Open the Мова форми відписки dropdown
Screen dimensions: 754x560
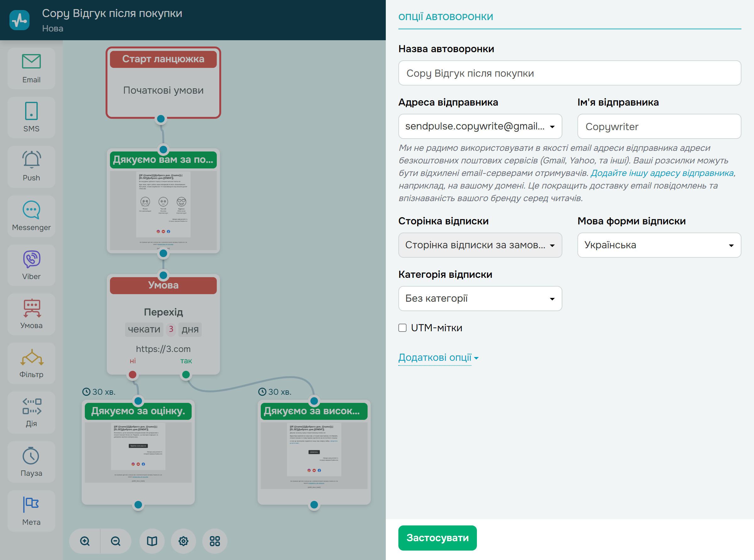659,245
